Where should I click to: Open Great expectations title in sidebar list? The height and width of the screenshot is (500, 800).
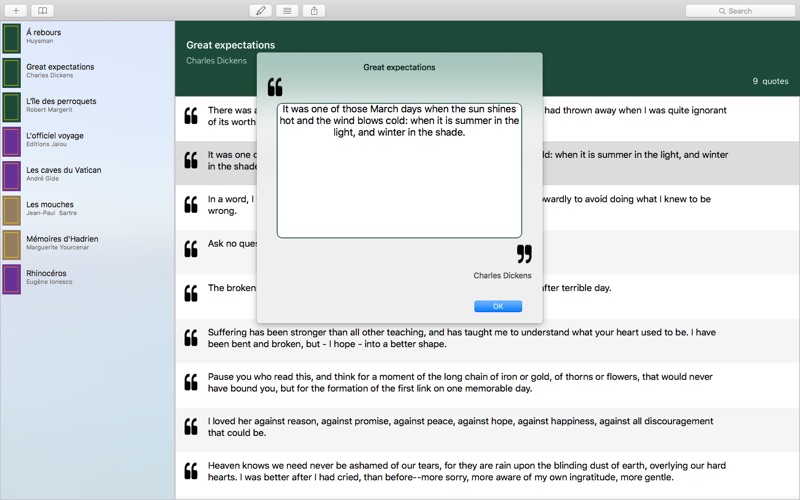point(60,67)
